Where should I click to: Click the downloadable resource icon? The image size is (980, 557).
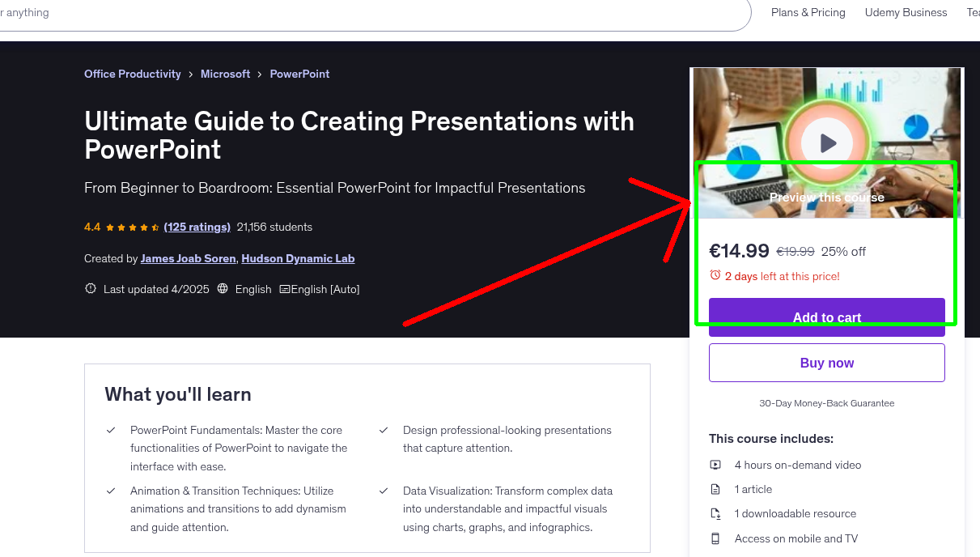(x=715, y=513)
